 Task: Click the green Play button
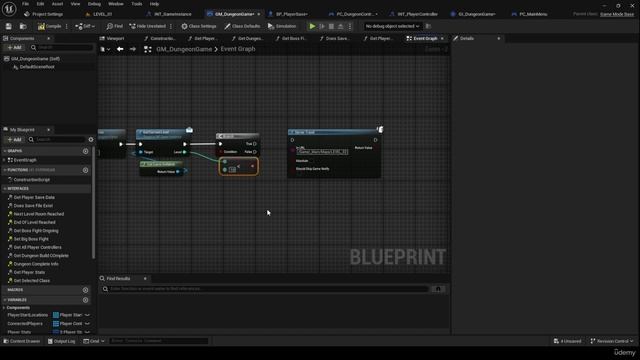[312, 26]
